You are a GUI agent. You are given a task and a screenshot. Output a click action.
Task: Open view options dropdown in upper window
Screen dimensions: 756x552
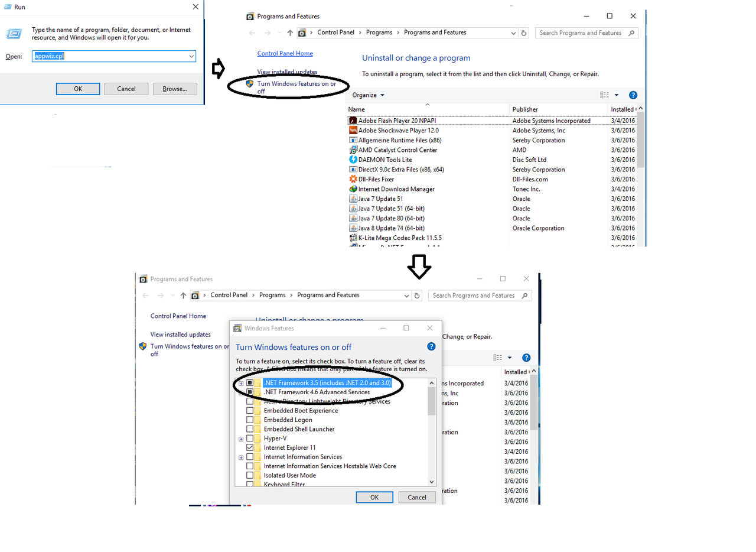(617, 95)
